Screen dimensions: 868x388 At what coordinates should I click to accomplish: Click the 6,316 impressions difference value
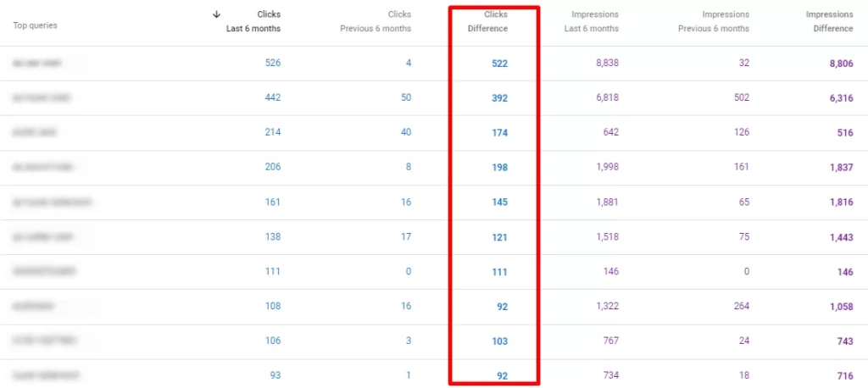840,98
